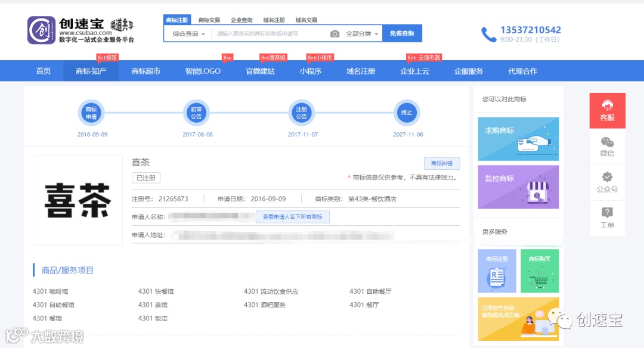Click the 4301 饭店 service item
This screenshot has width=644, height=348.
click(153, 318)
